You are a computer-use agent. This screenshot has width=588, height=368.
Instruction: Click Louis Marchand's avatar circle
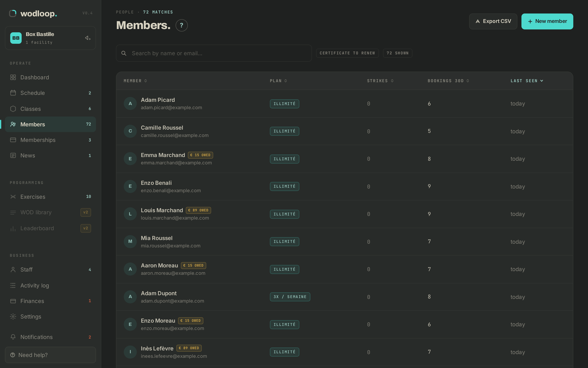point(130,214)
